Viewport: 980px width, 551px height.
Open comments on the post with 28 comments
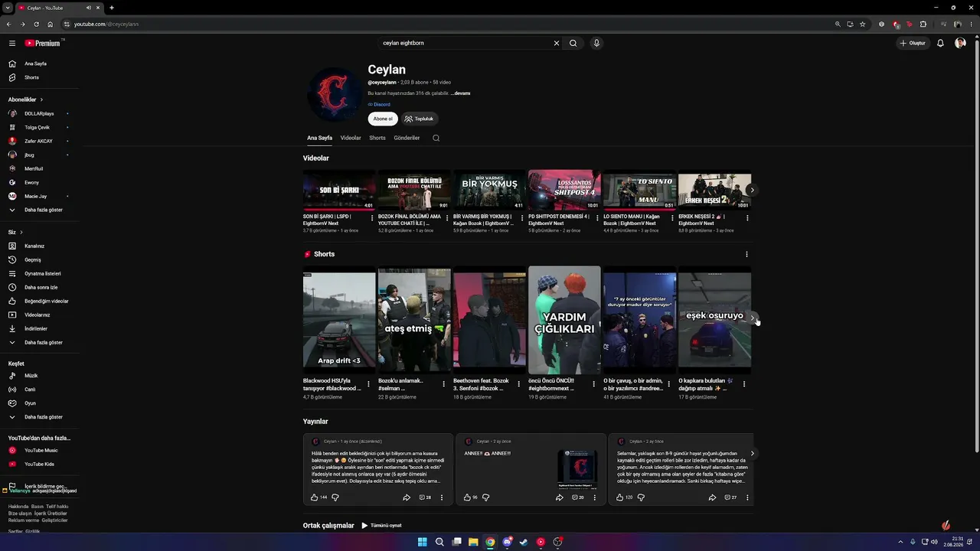[x=425, y=497]
